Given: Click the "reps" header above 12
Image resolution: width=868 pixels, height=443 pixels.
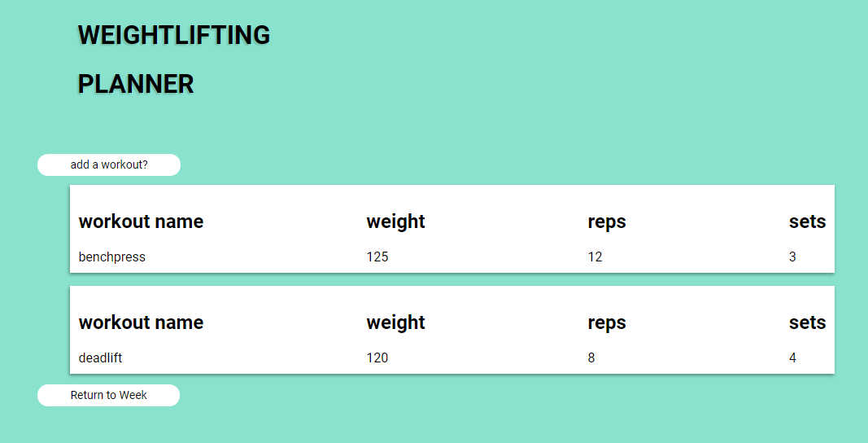Looking at the screenshot, I should (x=607, y=221).
